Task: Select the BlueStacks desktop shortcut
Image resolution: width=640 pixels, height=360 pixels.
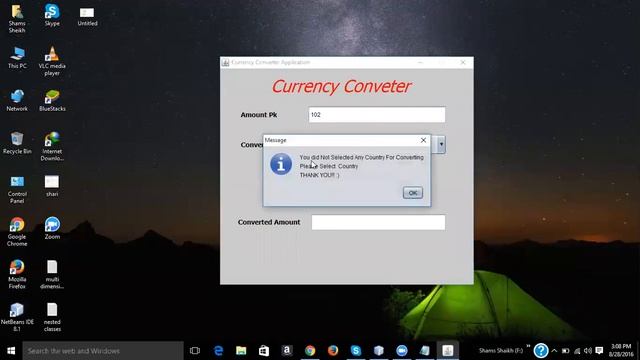Action: point(52,100)
